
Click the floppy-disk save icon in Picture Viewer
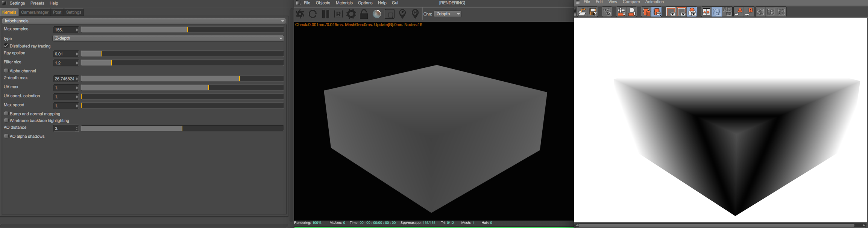pyautogui.click(x=593, y=12)
